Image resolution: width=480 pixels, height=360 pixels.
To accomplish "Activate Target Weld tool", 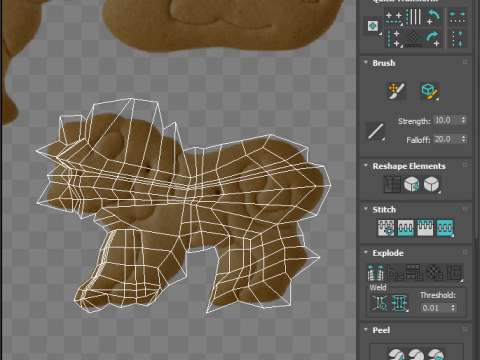I will [x=380, y=303].
